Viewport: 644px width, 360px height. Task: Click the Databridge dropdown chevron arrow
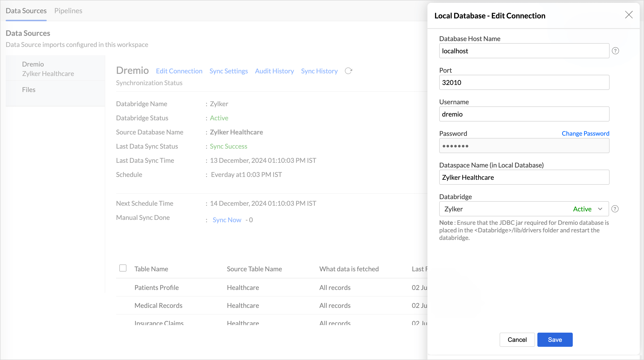600,209
